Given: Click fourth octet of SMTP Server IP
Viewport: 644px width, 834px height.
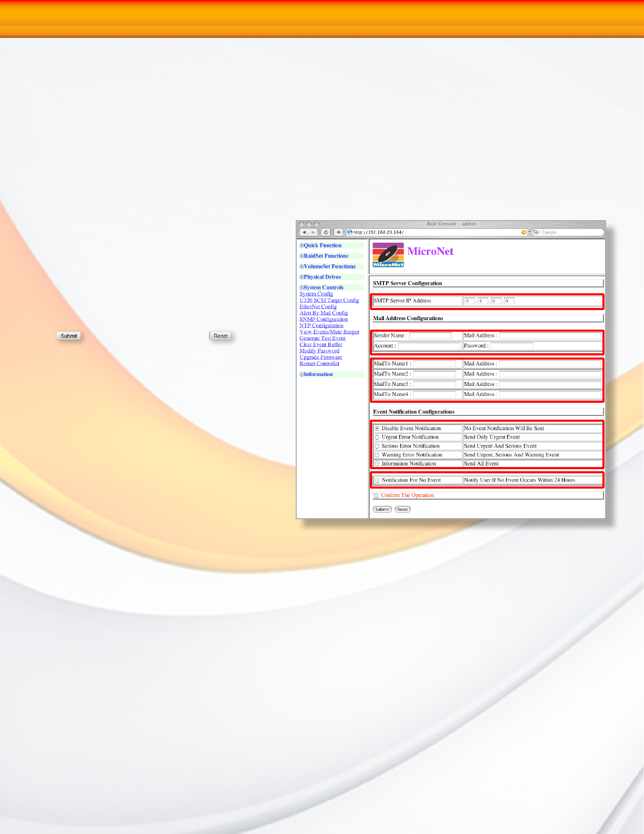Looking at the screenshot, I should [x=509, y=301].
